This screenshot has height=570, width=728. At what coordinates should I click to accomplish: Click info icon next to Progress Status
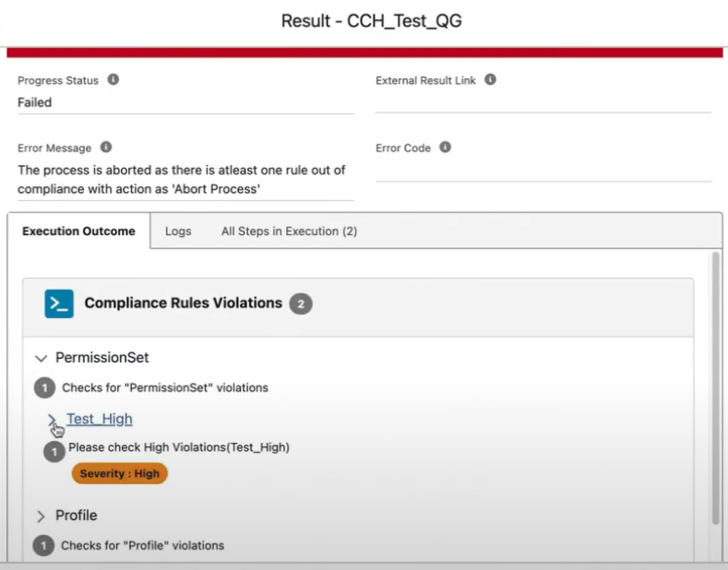click(113, 79)
